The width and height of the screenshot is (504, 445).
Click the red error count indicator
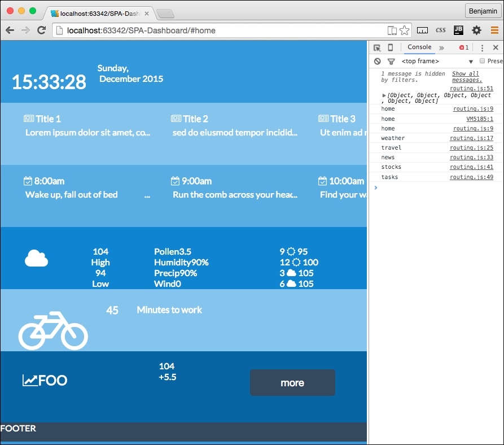464,47
